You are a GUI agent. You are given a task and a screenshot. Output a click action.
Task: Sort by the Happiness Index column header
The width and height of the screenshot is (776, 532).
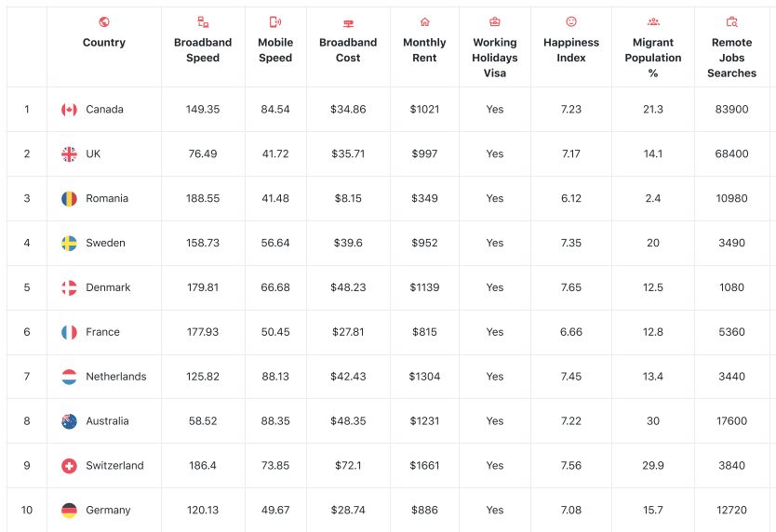571,50
